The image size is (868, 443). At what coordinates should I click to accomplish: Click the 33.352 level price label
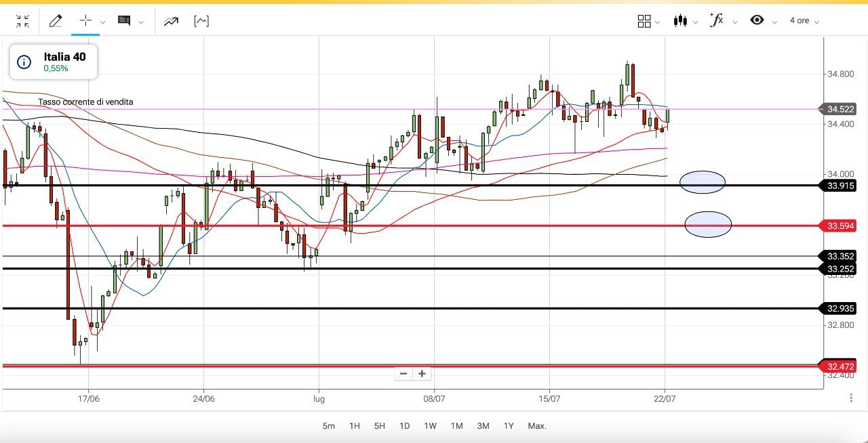click(x=840, y=256)
